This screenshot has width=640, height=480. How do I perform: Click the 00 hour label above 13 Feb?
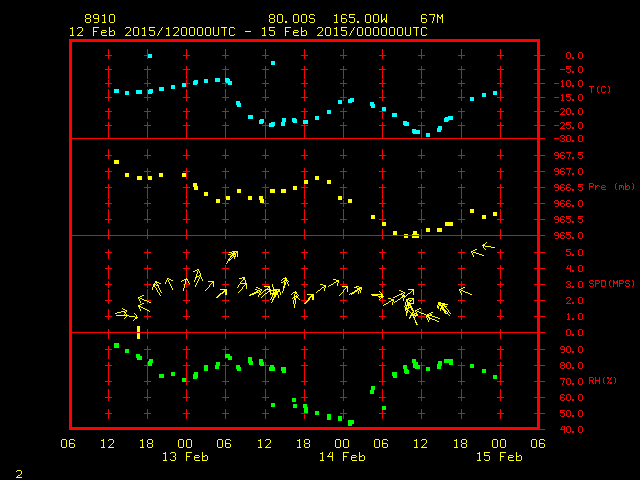[185, 444]
